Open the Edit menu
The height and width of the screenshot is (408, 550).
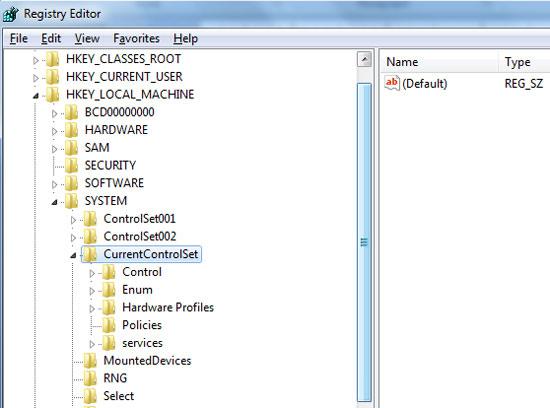[51, 38]
